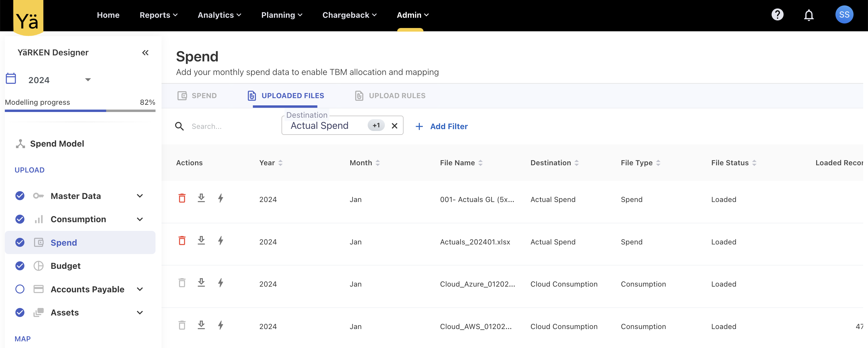868x348 pixels.
Task: Open the 2024 year dropdown
Action: tap(88, 80)
